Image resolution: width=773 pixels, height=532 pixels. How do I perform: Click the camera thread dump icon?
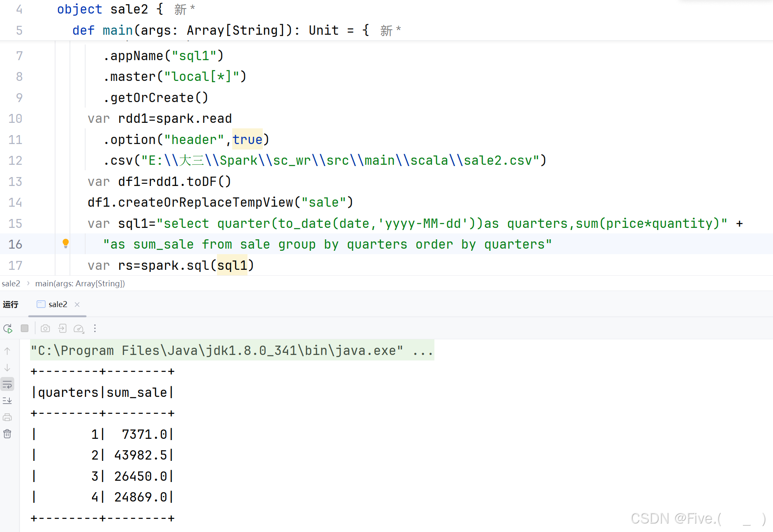click(x=45, y=328)
